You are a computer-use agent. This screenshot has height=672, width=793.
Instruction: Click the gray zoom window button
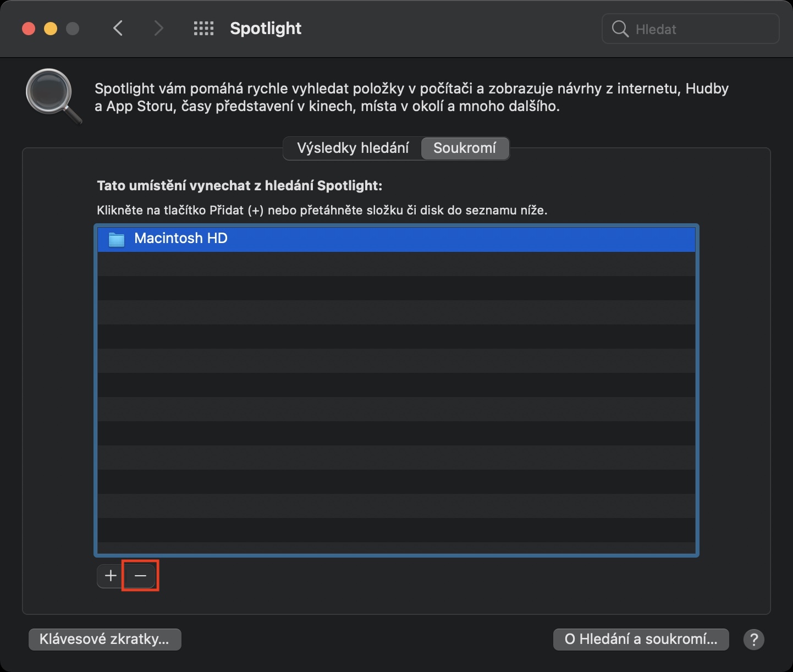pyautogui.click(x=73, y=29)
